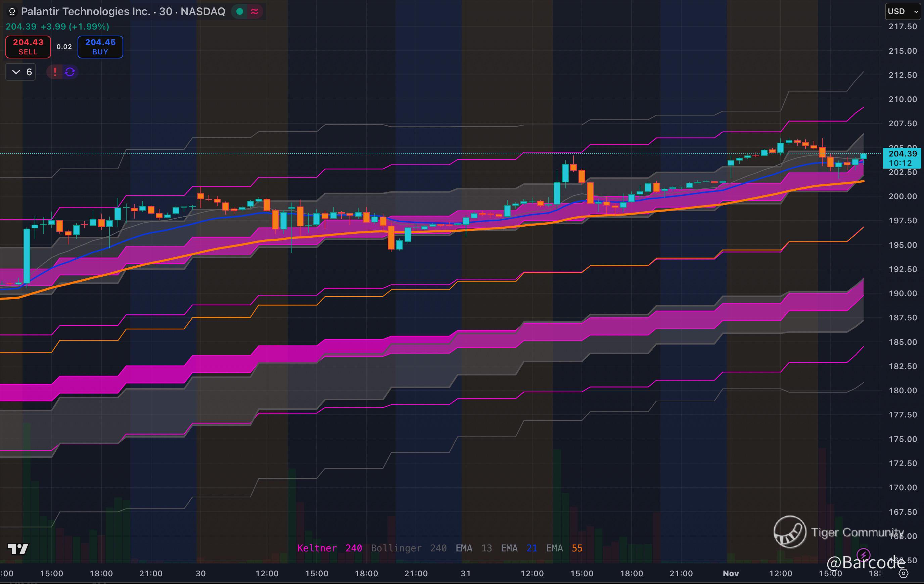Click the purple refresh arrows icon

pyautogui.click(x=70, y=72)
